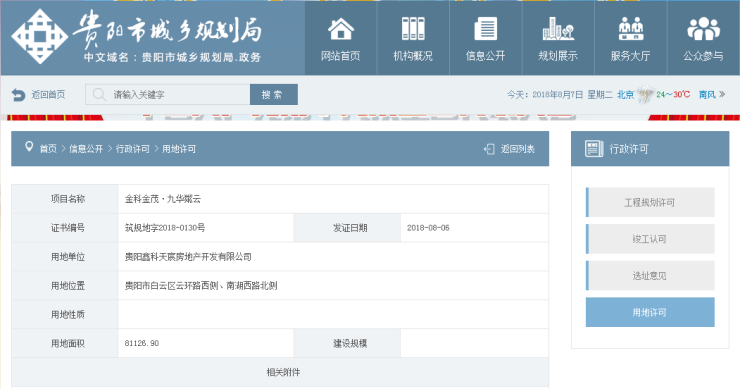
Task: Click the 证书编号 label cell
Action: pos(65,228)
